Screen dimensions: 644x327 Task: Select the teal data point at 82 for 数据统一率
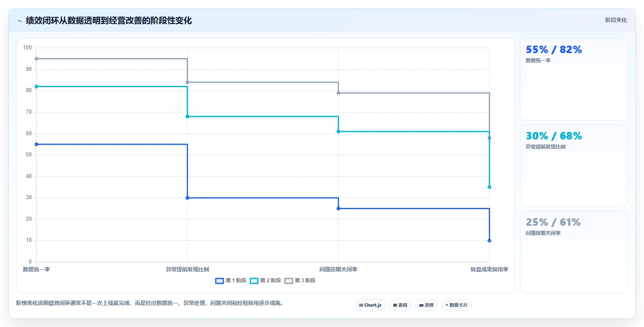point(37,86)
